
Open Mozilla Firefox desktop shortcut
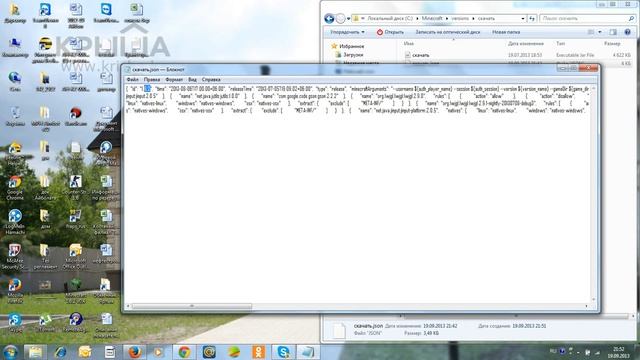click(15, 291)
